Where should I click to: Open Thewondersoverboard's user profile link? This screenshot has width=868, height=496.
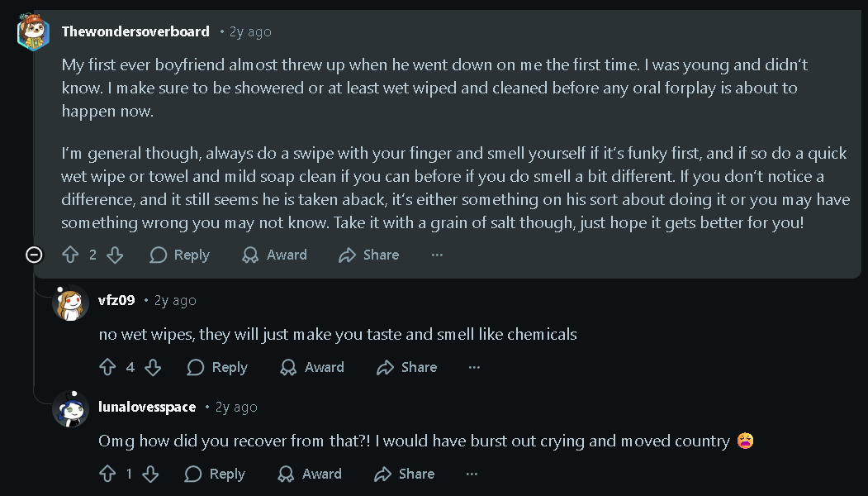[135, 31]
